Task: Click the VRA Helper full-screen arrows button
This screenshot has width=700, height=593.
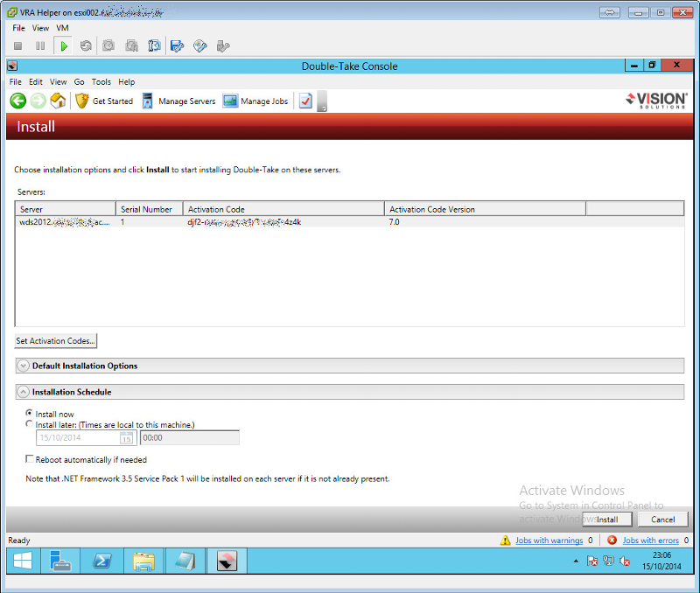Action: [609, 13]
